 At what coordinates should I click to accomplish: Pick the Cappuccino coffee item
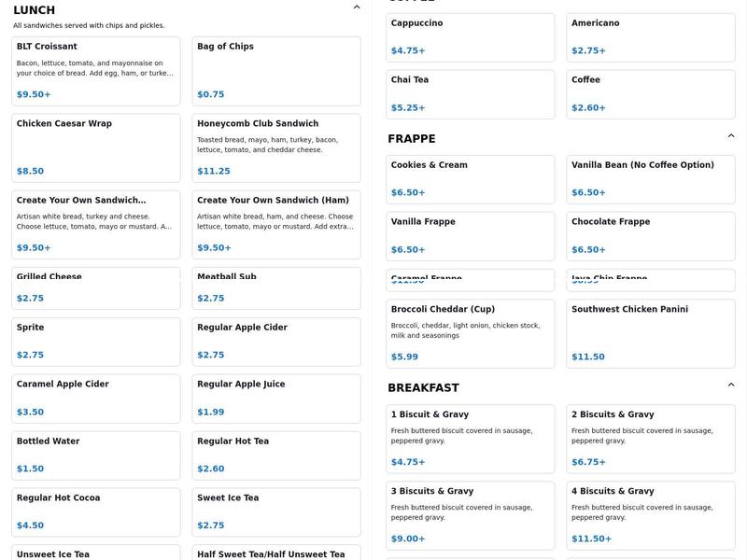pyautogui.click(x=470, y=37)
